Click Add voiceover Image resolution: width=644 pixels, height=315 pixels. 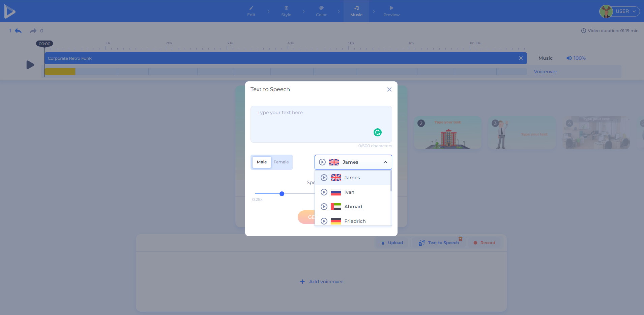pos(321,281)
